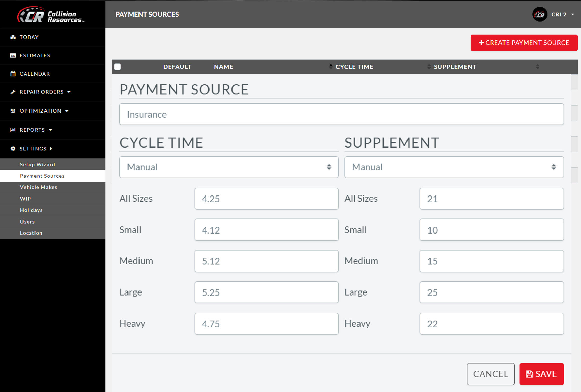Image resolution: width=581 pixels, height=392 pixels.
Task: Cancel the payment source edit
Action: (x=490, y=374)
